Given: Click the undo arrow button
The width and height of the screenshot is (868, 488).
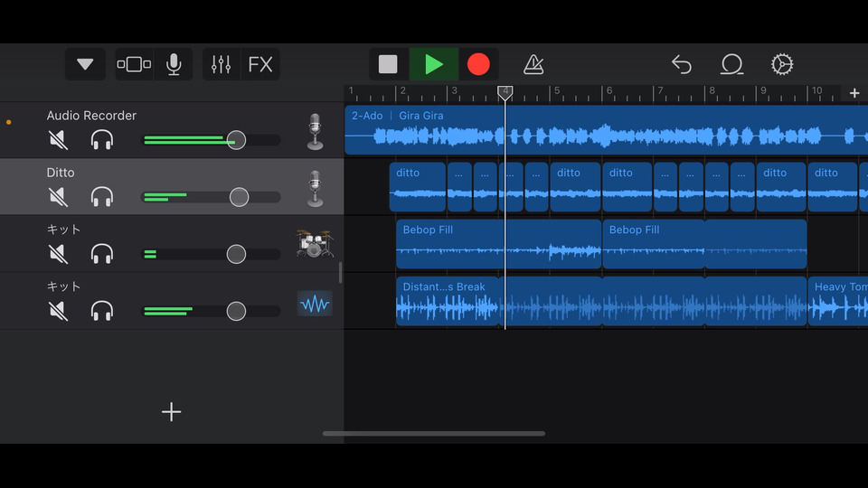Looking at the screenshot, I should 682,64.
